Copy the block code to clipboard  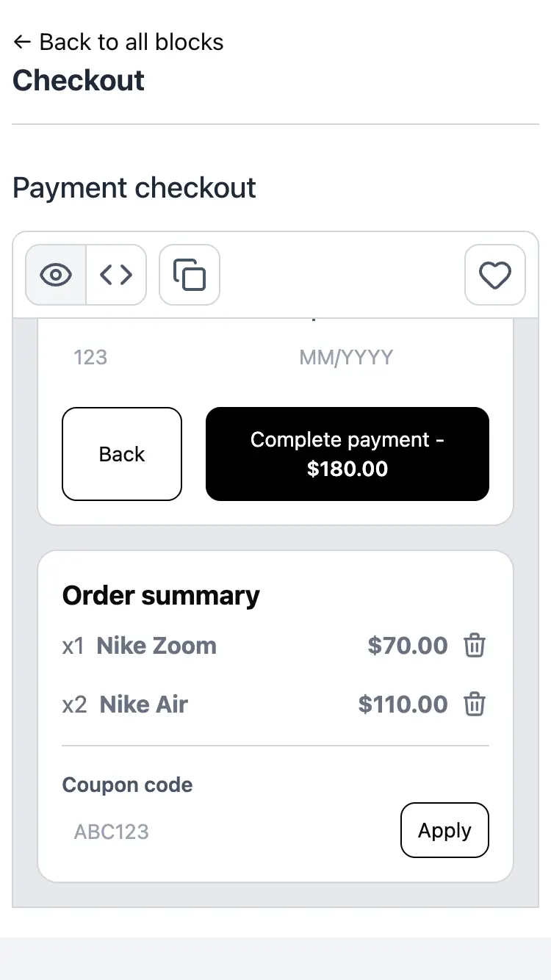[x=190, y=275]
